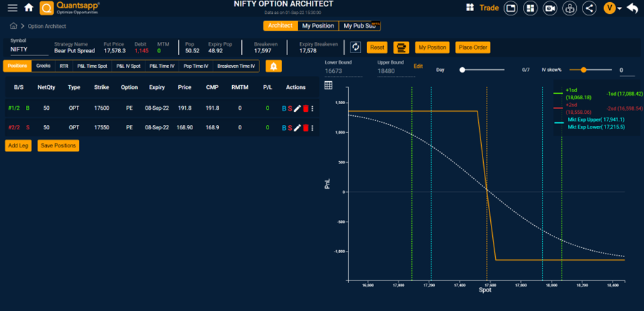Click the back arrow icon
This screenshot has width=644, height=311.
coord(632,8)
